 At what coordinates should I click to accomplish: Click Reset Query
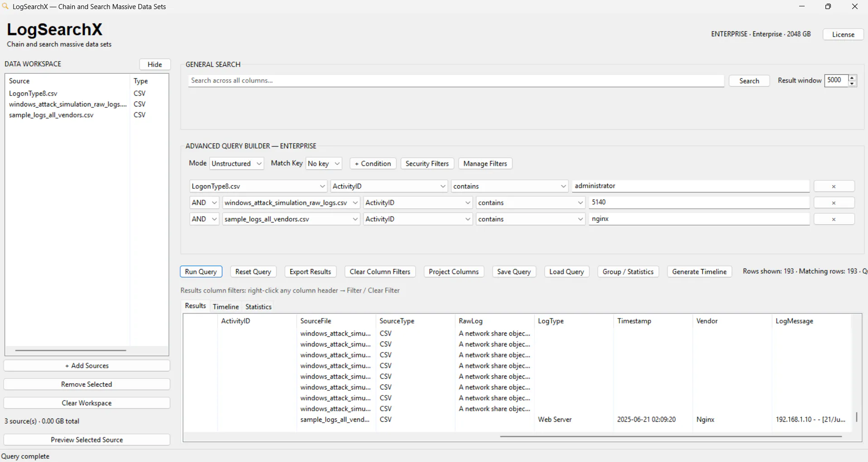click(x=253, y=272)
